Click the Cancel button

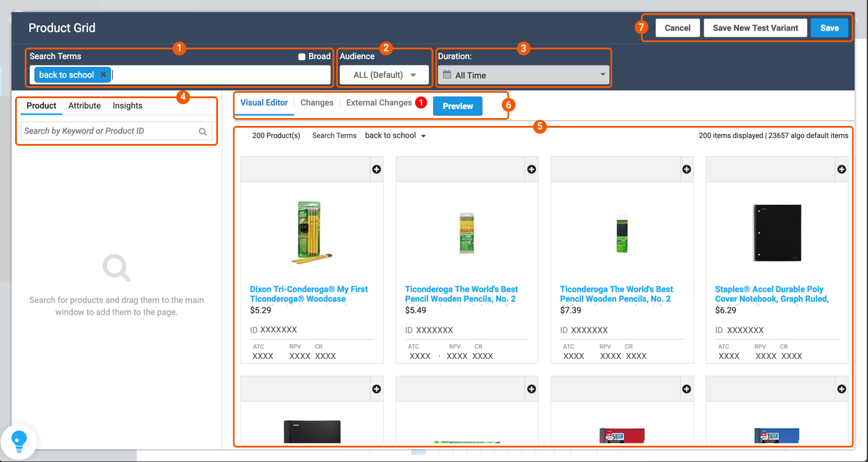click(x=678, y=28)
